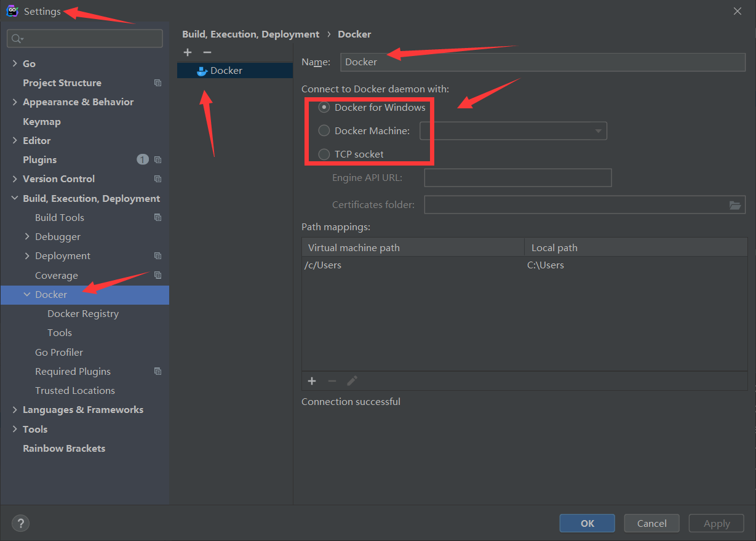
Task: Open Project Structure settings
Action: [62, 82]
